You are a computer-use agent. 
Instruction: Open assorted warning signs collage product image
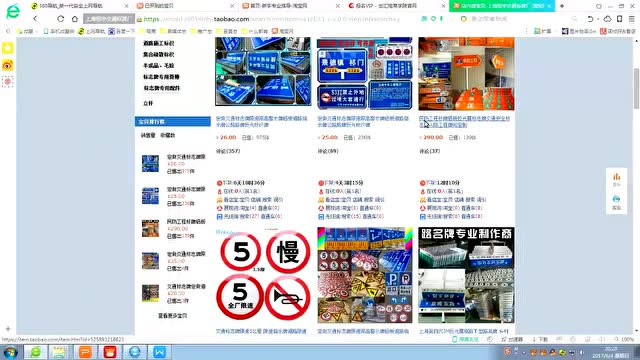pos(364,275)
